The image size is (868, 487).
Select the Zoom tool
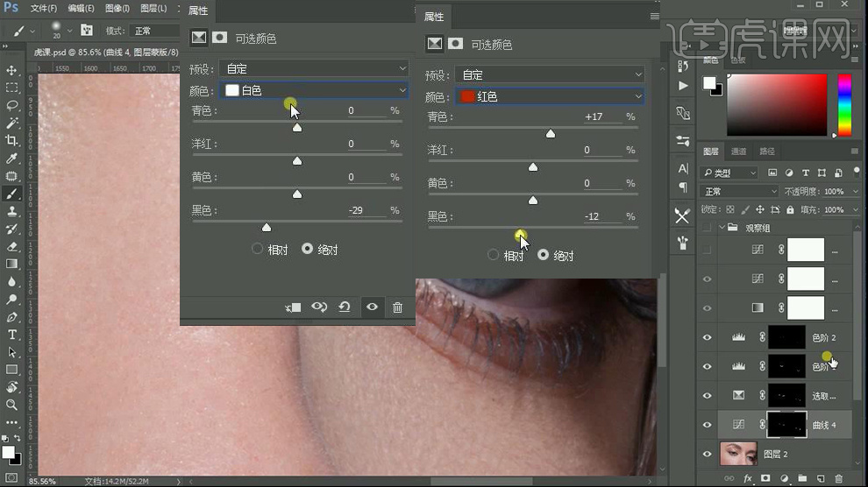(11, 405)
